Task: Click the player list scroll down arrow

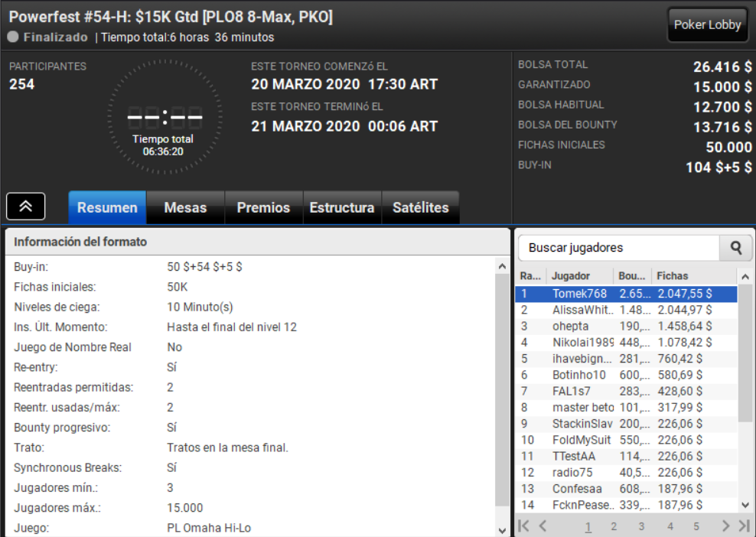Action: pos(745,505)
